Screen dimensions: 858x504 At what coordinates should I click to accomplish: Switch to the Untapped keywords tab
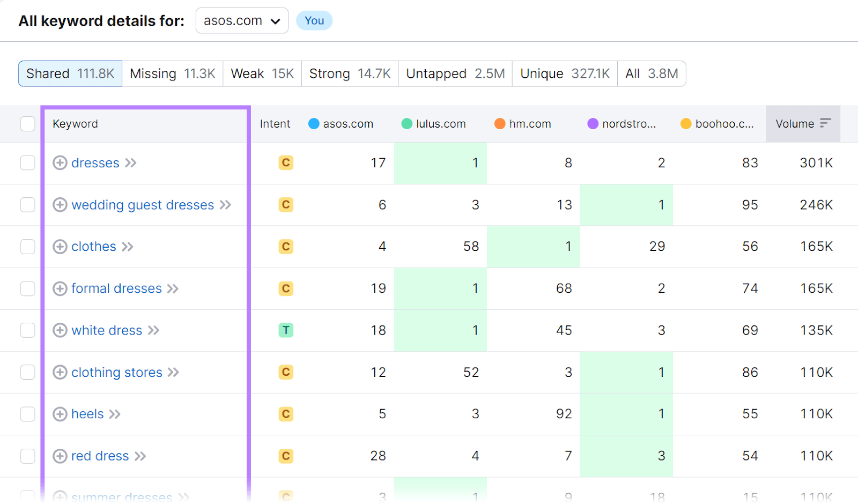coord(454,73)
